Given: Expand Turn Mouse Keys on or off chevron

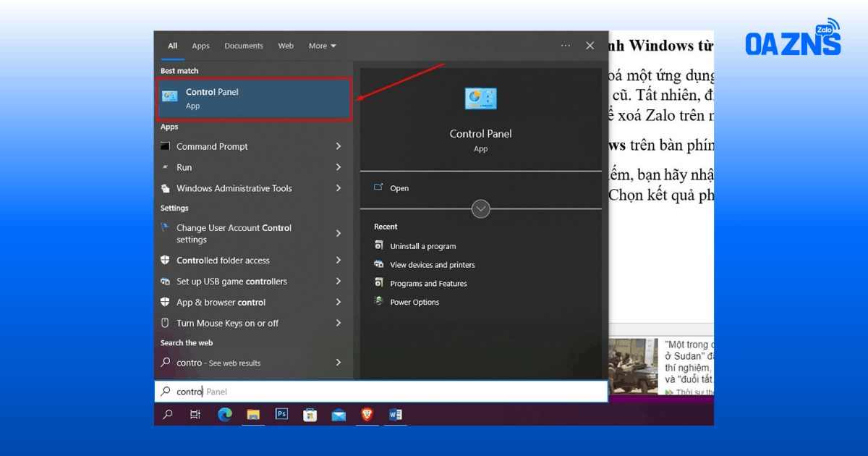Looking at the screenshot, I should point(339,324).
